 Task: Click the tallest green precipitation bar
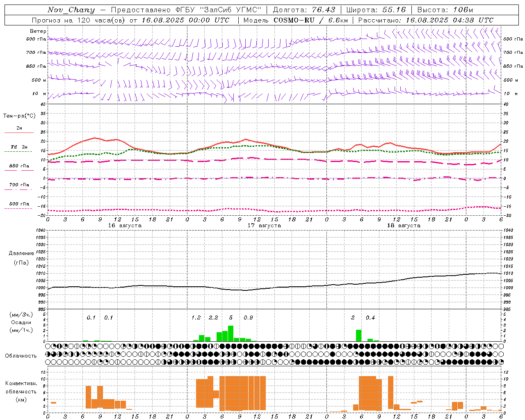tap(231, 333)
